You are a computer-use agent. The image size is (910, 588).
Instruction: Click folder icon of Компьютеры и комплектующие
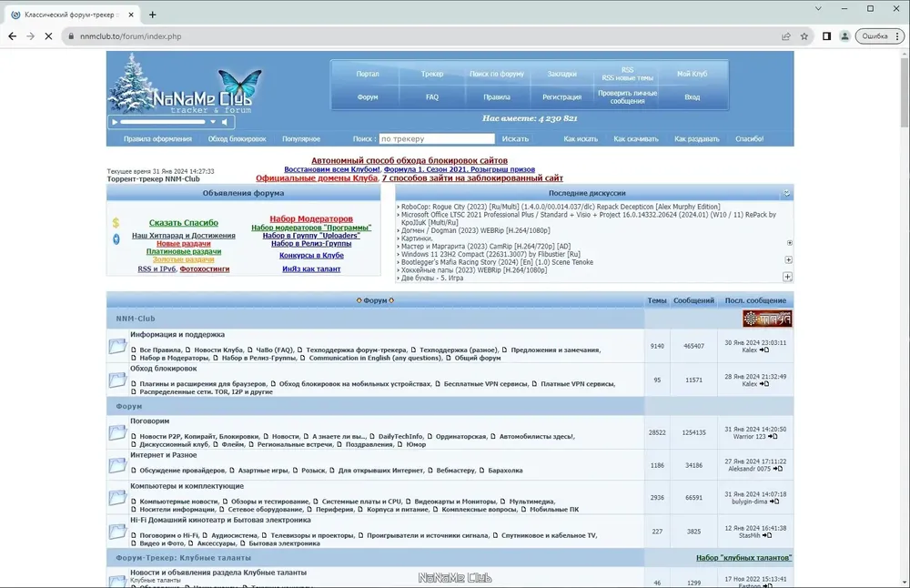(117, 498)
